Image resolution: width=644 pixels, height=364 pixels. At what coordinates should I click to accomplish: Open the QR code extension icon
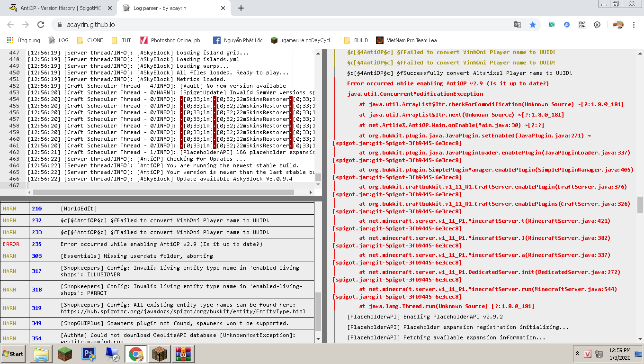point(582,25)
